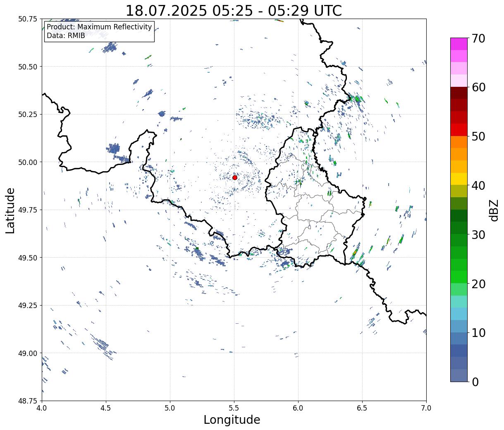Click the longitude tick label 7.0

426,408
